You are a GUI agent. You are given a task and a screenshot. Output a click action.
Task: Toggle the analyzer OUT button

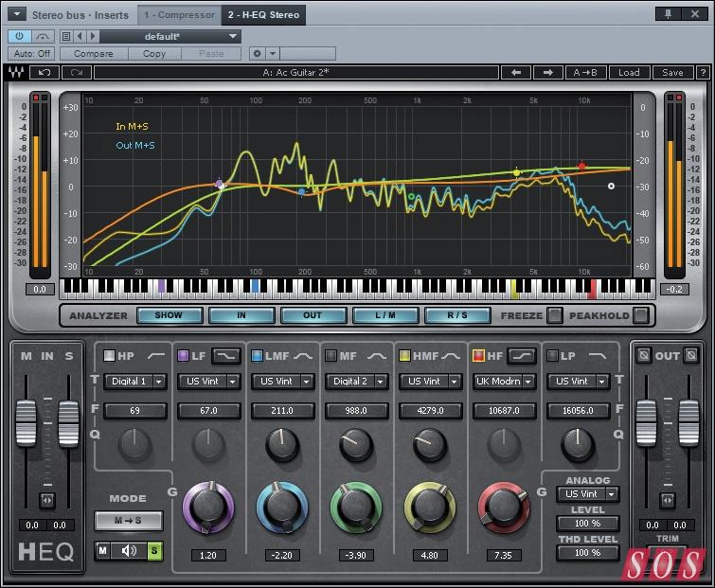[313, 315]
